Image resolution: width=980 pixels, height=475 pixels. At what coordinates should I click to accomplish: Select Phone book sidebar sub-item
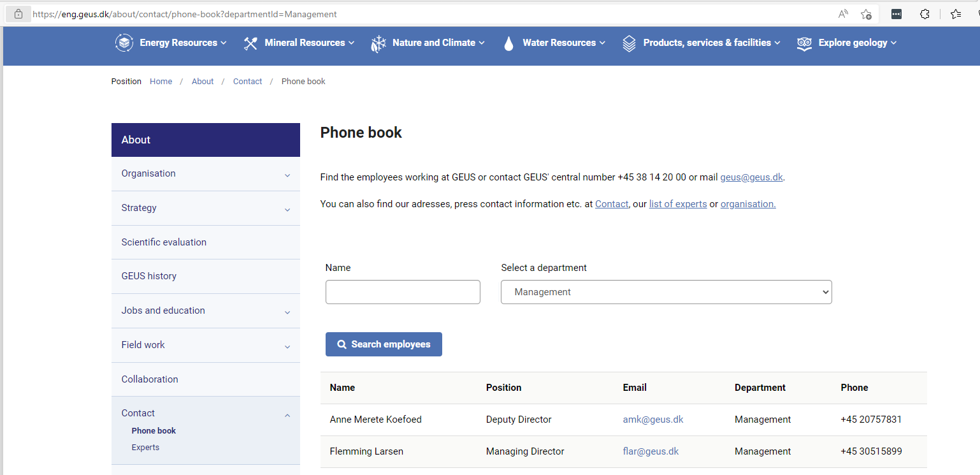click(x=154, y=431)
